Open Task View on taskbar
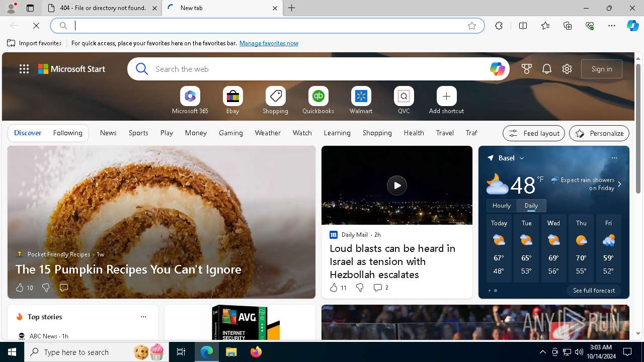 181,352
